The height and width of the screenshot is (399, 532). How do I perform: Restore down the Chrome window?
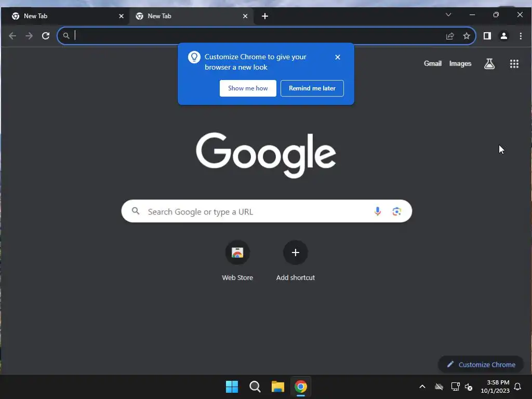496,15
